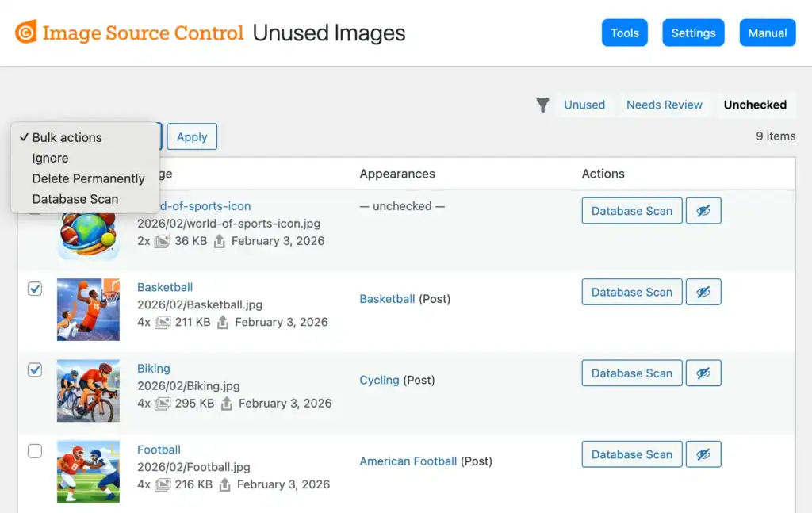The height and width of the screenshot is (513, 812).
Task: Open the Needs Review tab
Action: (664, 104)
